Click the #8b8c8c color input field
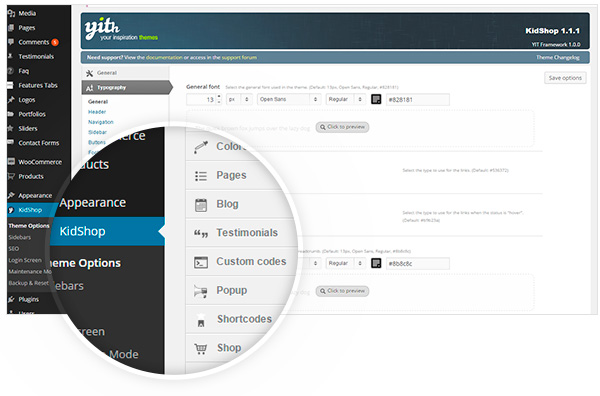Image resolution: width=600 pixels, height=396 pixels. 418,264
